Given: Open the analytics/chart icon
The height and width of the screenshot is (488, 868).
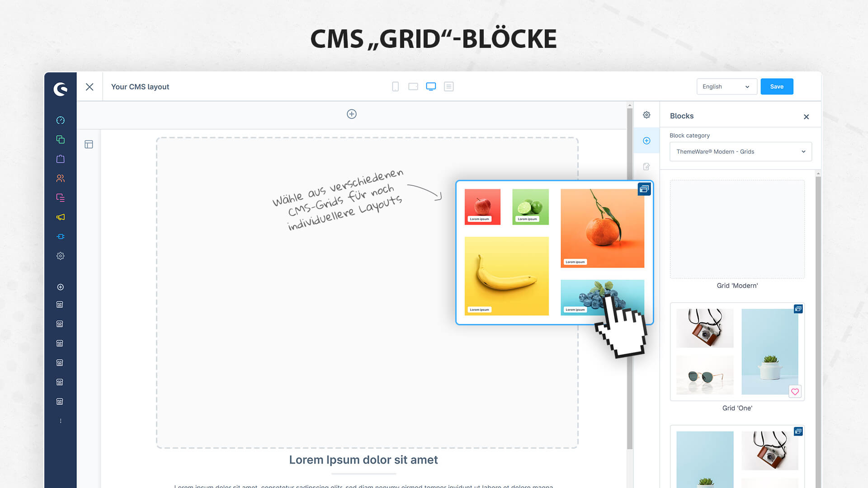Looking at the screenshot, I should (60, 120).
